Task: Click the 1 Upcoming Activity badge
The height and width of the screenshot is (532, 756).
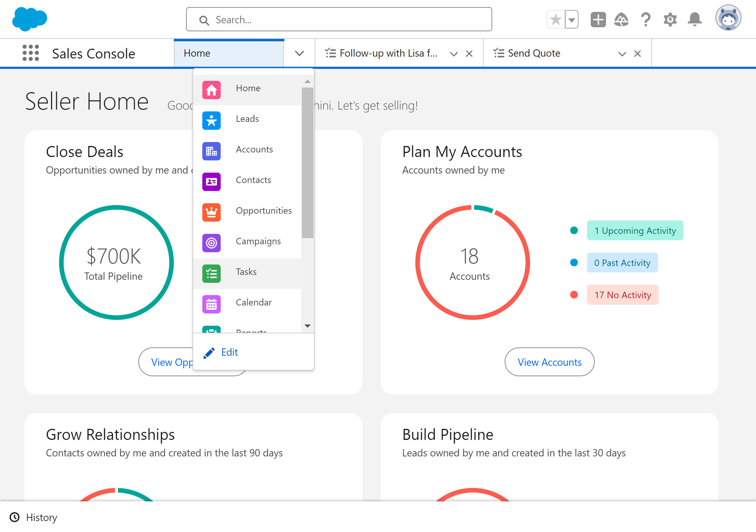Action: tap(635, 230)
